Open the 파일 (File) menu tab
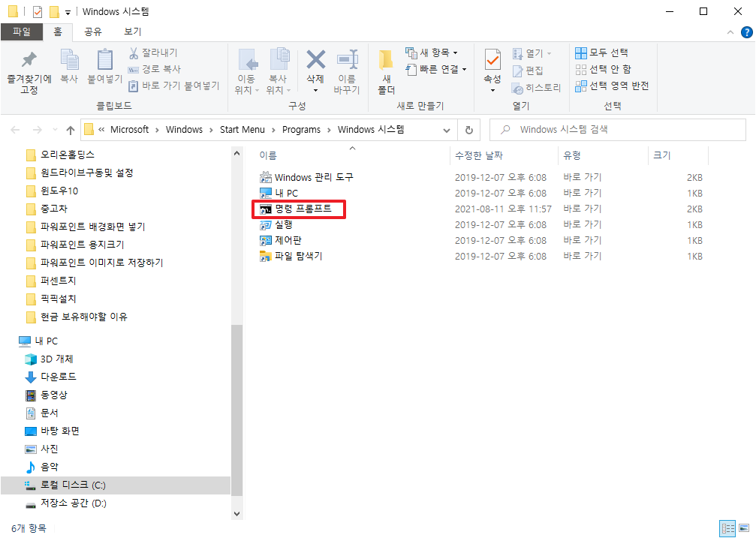The image size is (756, 538). pos(22,32)
